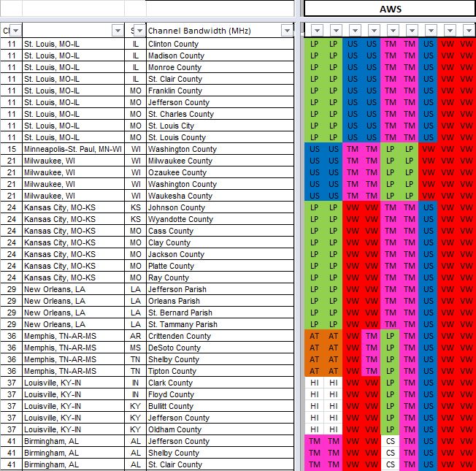Open the first filter dropdown under AWS header
The width and height of the screenshot is (476, 471).
(317, 31)
